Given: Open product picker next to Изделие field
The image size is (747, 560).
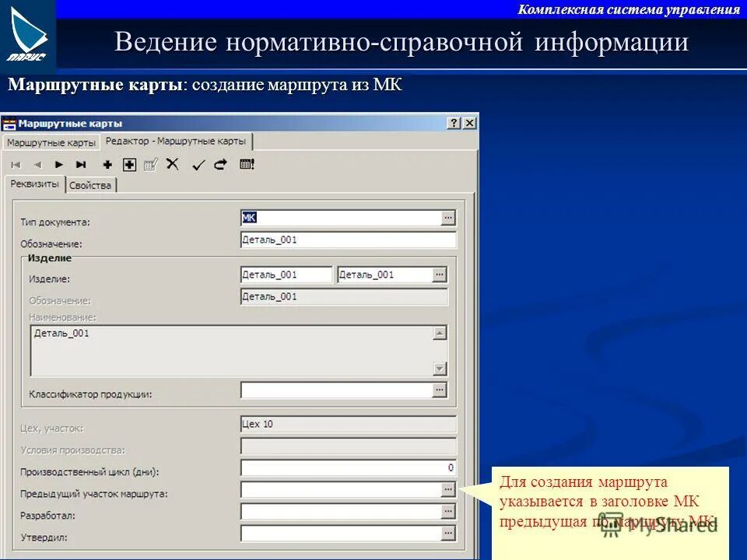Looking at the screenshot, I should click(439, 274).
